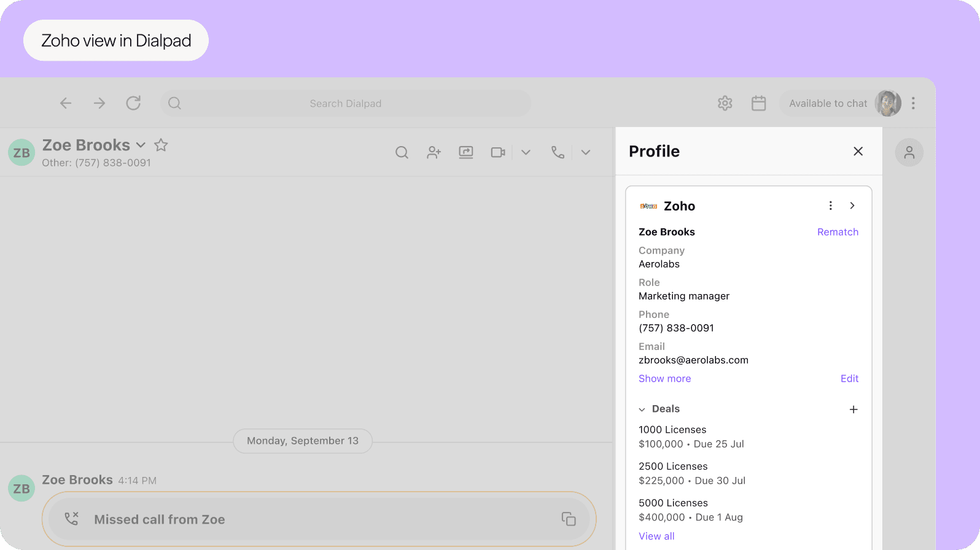Open the calendar icon in top bar
Image resolution: width=980 pixels, height=550 pixels.
click(x=759, y=103)
